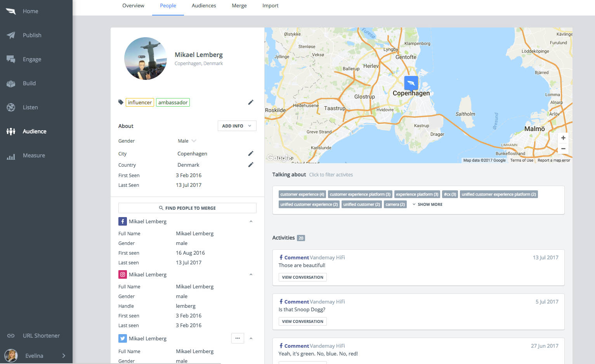Click the Twitter icon for Mikael Lemberg
595x364 pixels.
pos(123,338)
